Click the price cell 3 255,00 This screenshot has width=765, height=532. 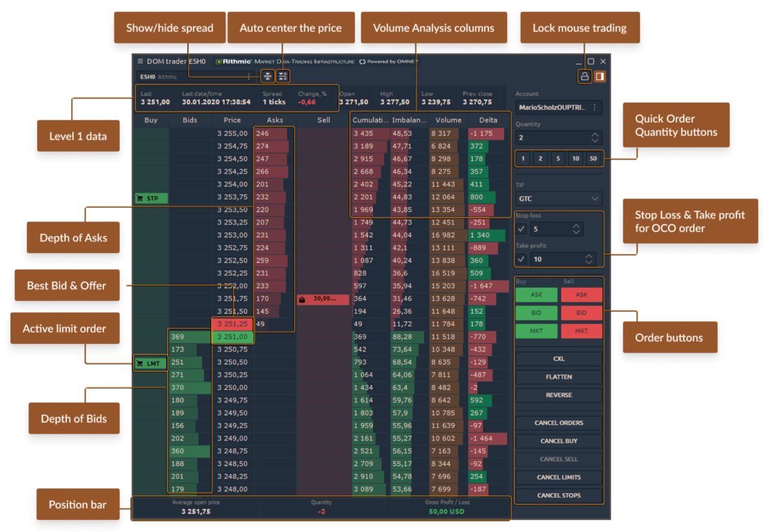coord(233,133)
